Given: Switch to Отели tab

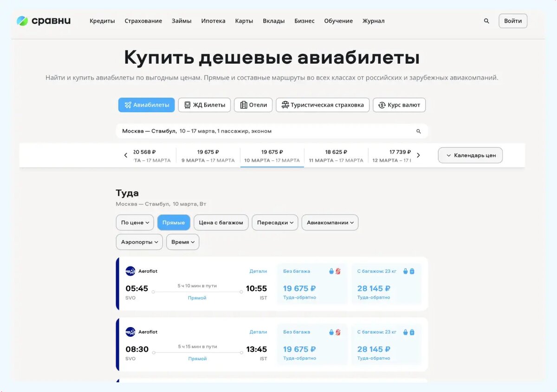Looking at the screenshot, I should coord(253,105).
